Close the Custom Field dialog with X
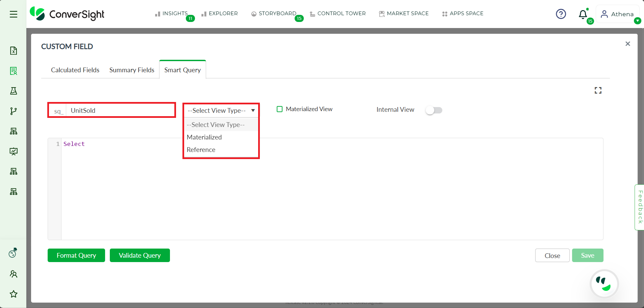This screenshot has height=308, width=644. [x=628, y=44]
